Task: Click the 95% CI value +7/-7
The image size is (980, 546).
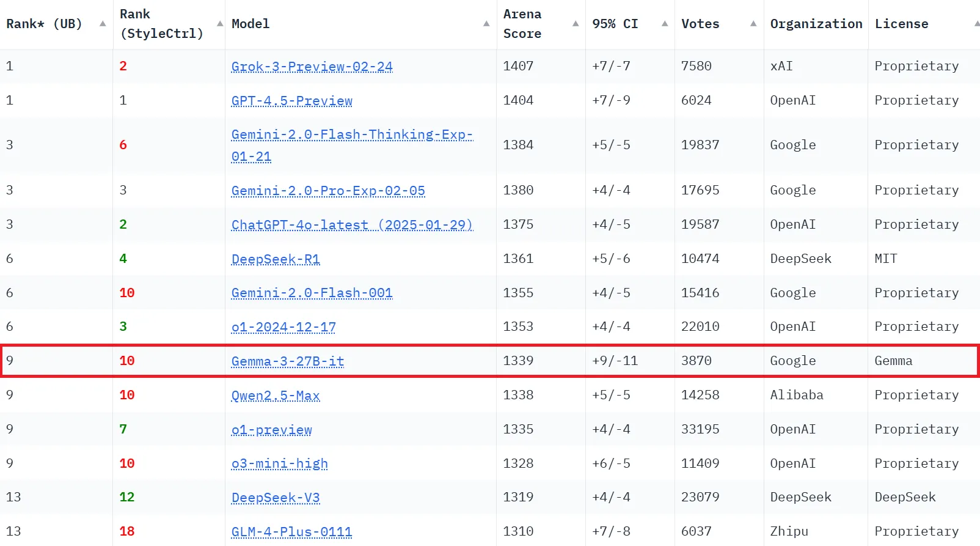Action: click(x=611, y=66)
